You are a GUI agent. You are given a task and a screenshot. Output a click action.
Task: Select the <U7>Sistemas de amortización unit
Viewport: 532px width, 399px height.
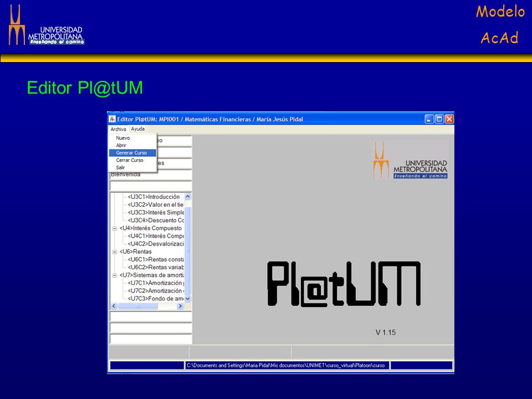pyautogui.click(x=152, y=275)
